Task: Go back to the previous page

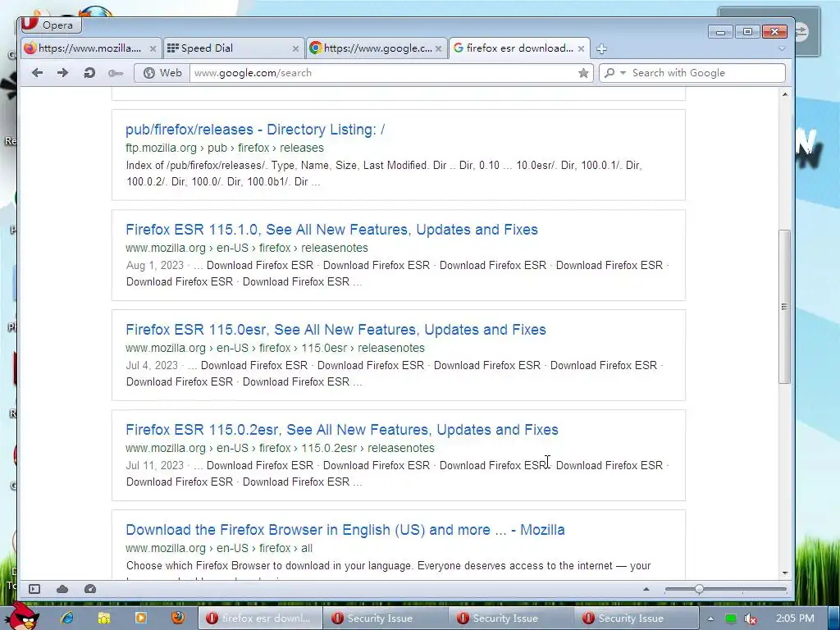Action: click(37, 73)
